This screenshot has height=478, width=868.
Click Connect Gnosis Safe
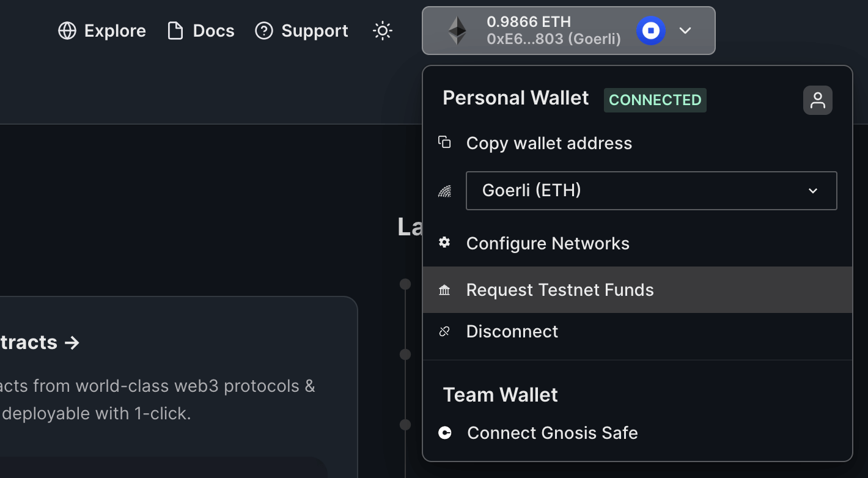click(552, 433)
